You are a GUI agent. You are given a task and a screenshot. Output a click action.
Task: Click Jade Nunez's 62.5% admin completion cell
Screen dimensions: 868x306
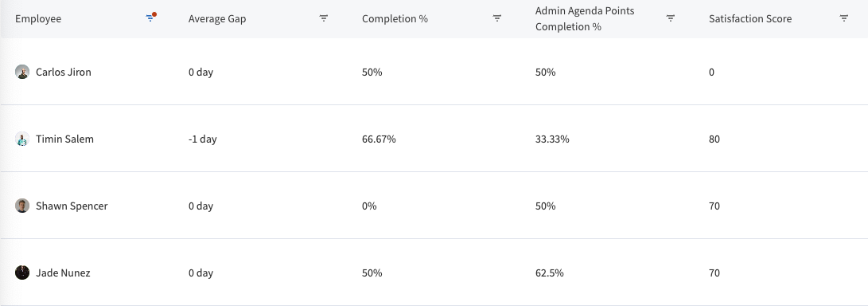pos(550,273)
